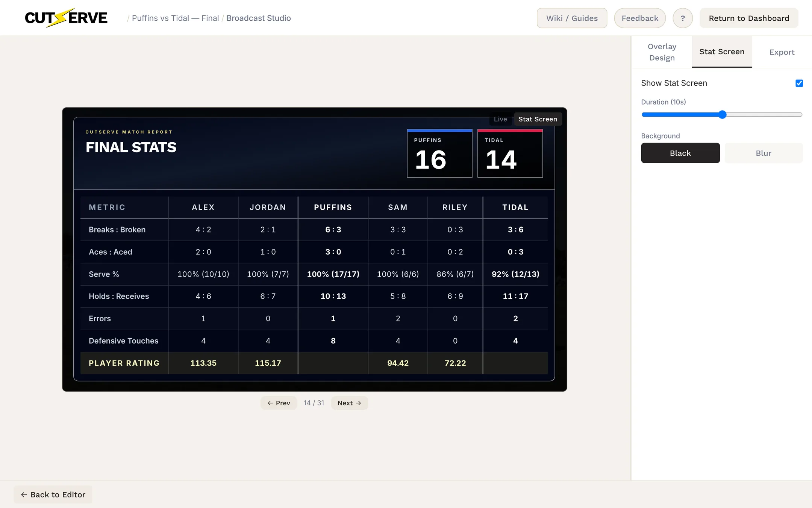
Task: Click Tidal Aces : Aced 0 : 3
Action: click(x=515, y=252)
